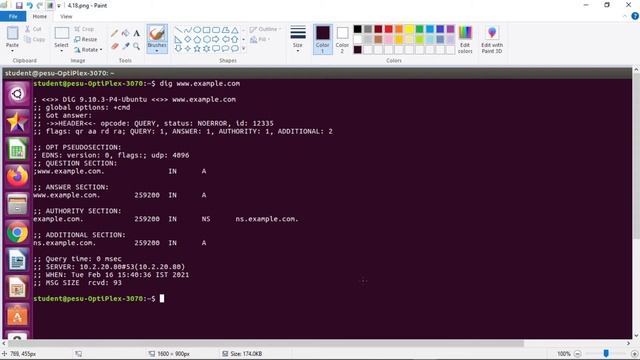This screenshot has width=640, height=360.
Task: Click the Crop button
Action: (x=84, y=29)
